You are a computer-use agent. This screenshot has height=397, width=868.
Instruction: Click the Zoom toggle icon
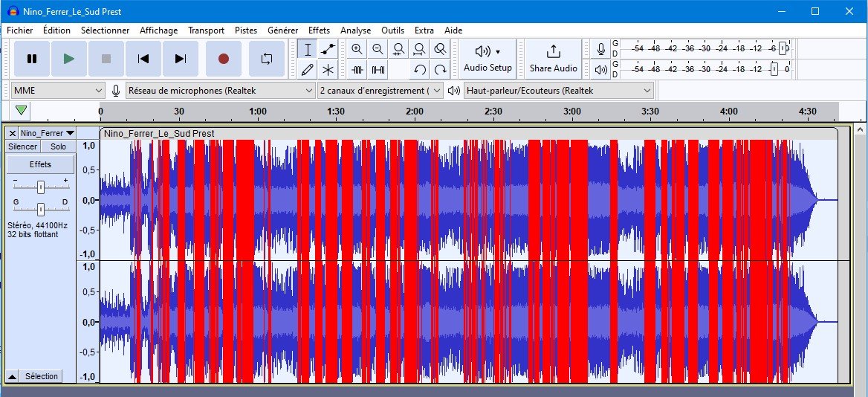[x=440, y=49]
